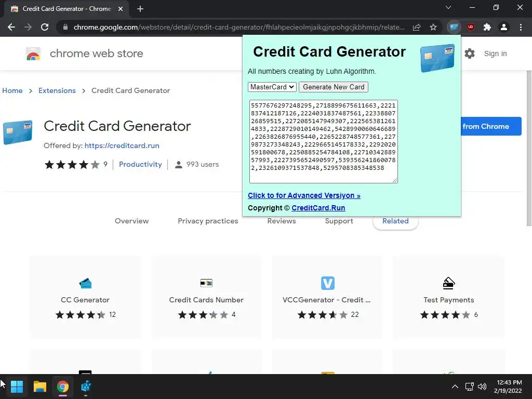This screenshot has width=532, height=399.
Task: Sign in to the Chrome Web Store
Action: point(495,54)
